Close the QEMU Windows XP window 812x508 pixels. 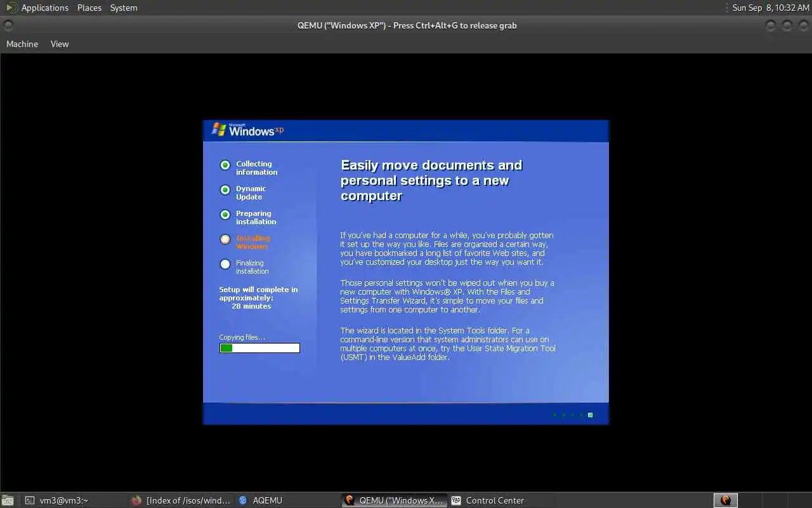click(803, 25)
